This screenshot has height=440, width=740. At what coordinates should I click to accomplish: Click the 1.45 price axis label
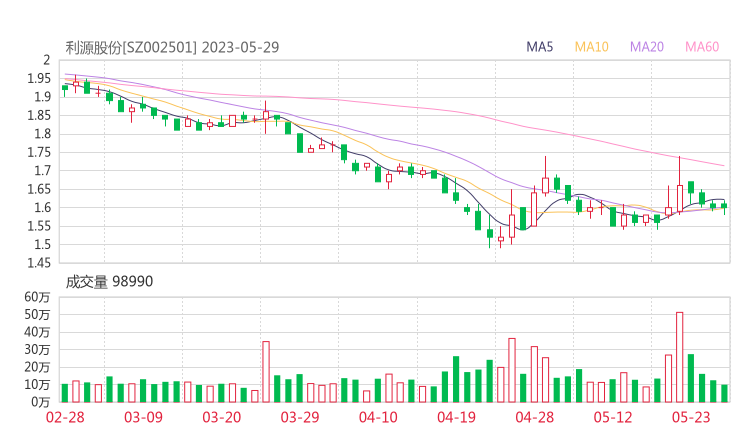[x=39, y=263]
